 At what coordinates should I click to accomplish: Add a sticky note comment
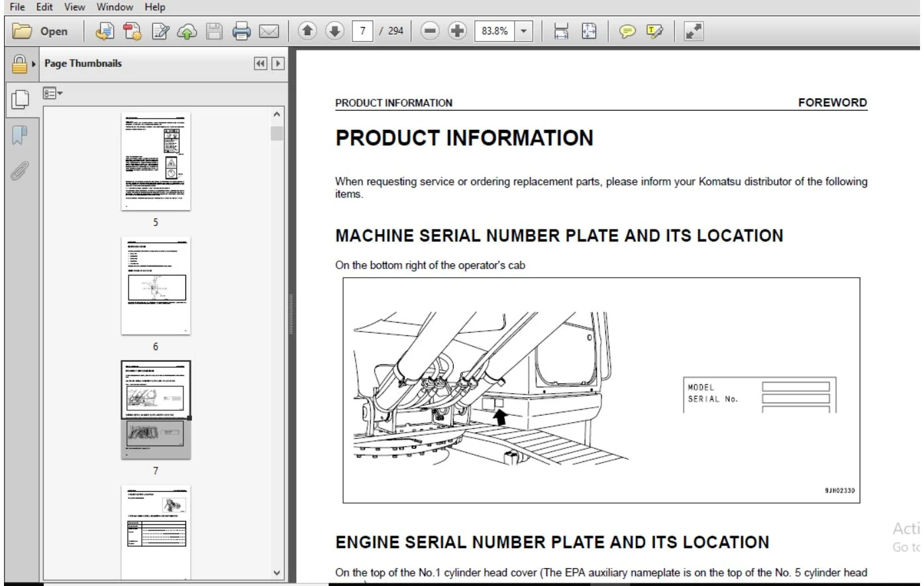click(627, 31)
